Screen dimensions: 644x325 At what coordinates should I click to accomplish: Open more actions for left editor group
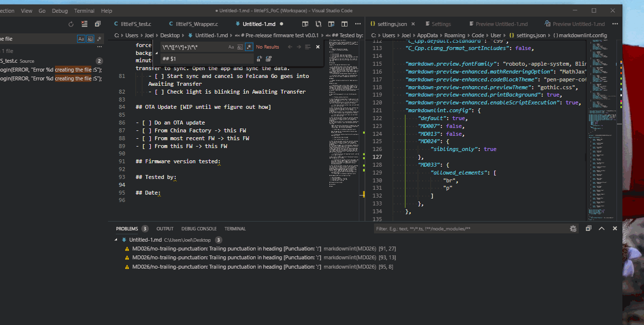358,24
